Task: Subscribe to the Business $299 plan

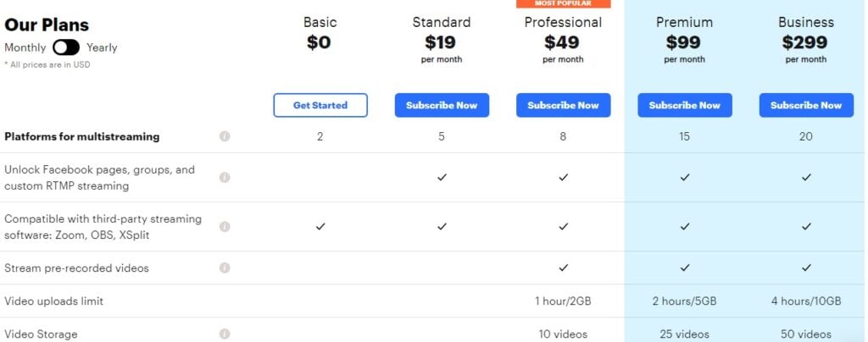Action: pyautogui.click(x=806, y=105)
